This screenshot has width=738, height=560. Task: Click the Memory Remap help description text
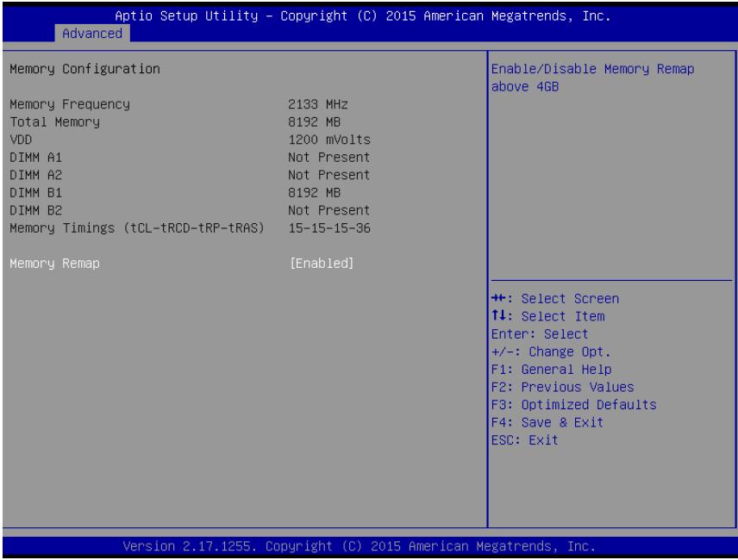(592, 78)
